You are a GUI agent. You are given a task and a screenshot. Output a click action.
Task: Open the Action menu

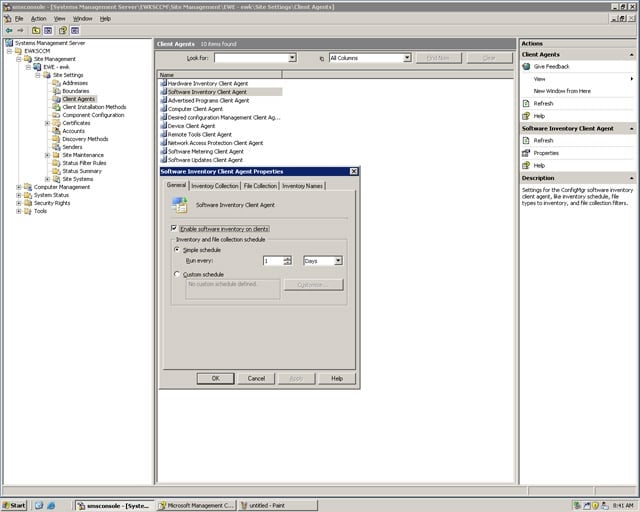(x=38, y=19)
